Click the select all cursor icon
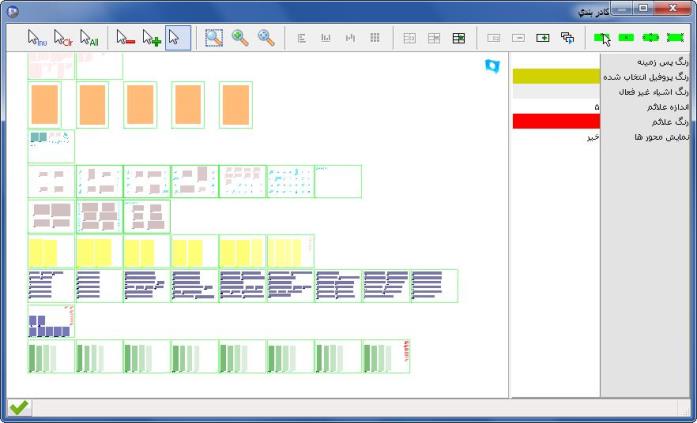 click(89, 38)
